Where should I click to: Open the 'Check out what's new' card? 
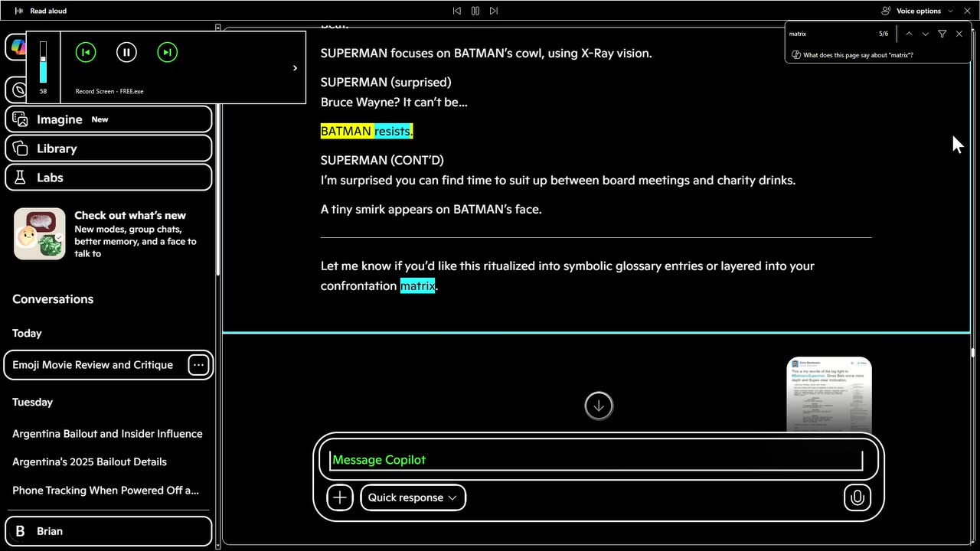tap(109, 234)
